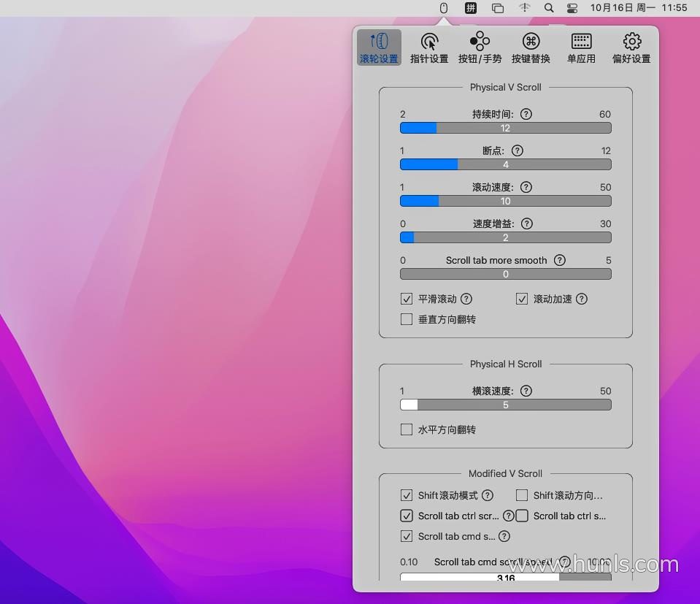700x604 pixels.
Task: Click the 拼 input method icon
Action: (x=471, y=8)
